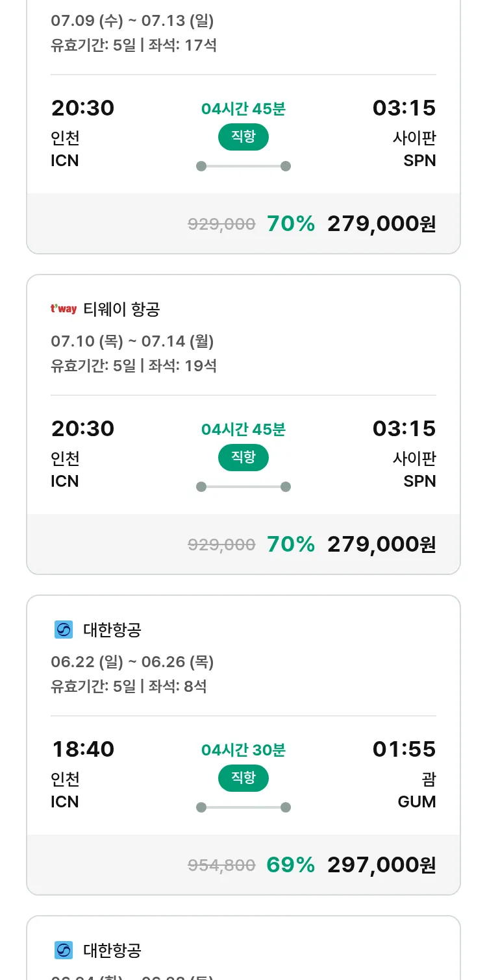Click the route line on Guam flight

click(x=243, y=807)
